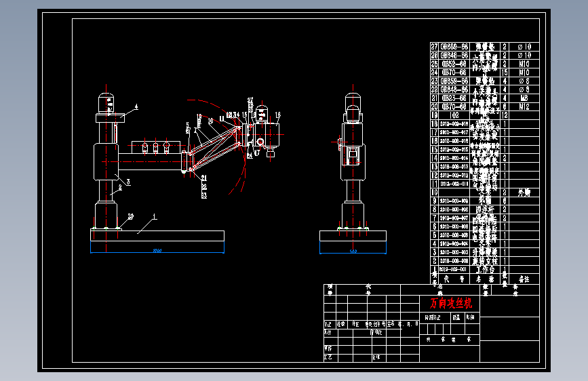Viewport: 588px width, 381px height.
Task: Select code "GB859-66" in parts row 23
Action: tap(454, 81)
